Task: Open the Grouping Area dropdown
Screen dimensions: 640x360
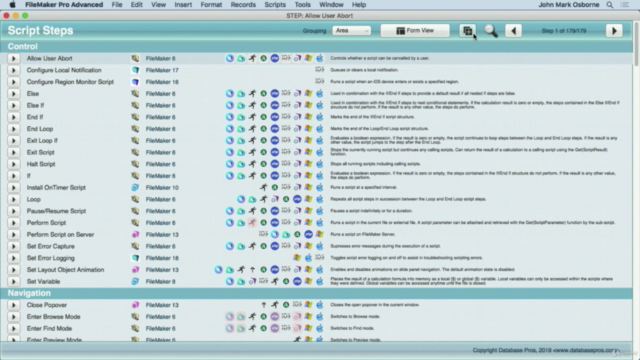Action: coord(351,31)
